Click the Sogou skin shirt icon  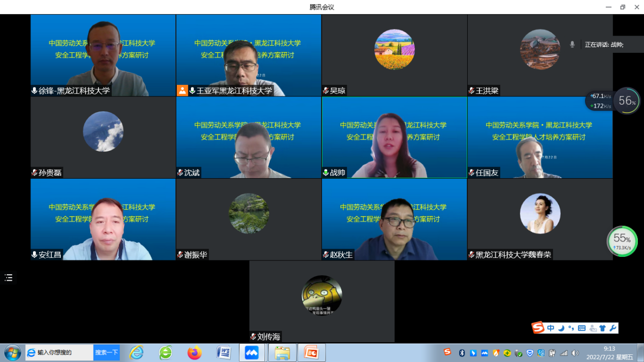click(x=602, y=328)
